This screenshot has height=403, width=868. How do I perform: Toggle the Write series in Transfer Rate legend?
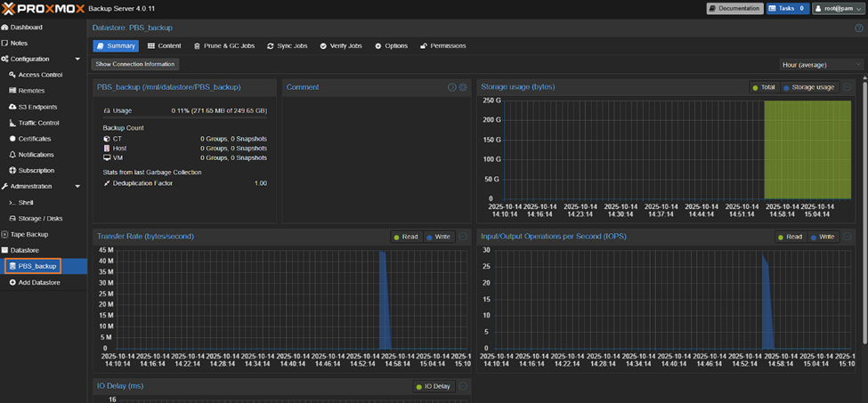click(439, 237)
